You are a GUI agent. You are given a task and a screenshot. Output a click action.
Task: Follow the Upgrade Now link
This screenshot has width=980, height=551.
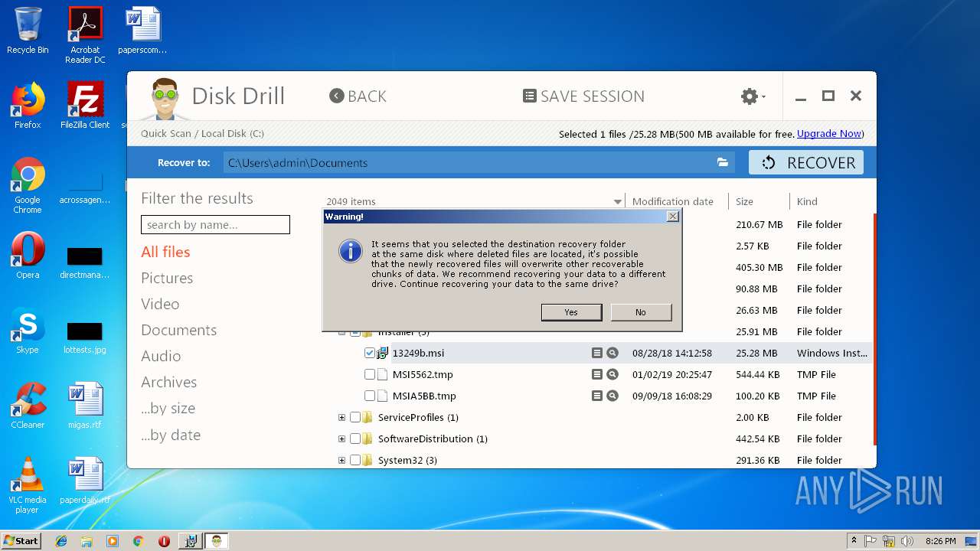coord(829,134)
